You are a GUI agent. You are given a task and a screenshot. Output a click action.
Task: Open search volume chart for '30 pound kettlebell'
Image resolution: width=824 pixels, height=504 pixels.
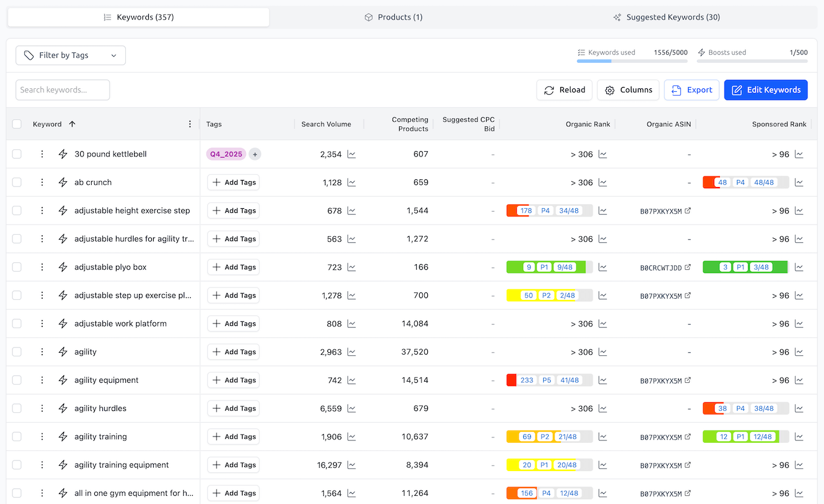pos(351,154)
